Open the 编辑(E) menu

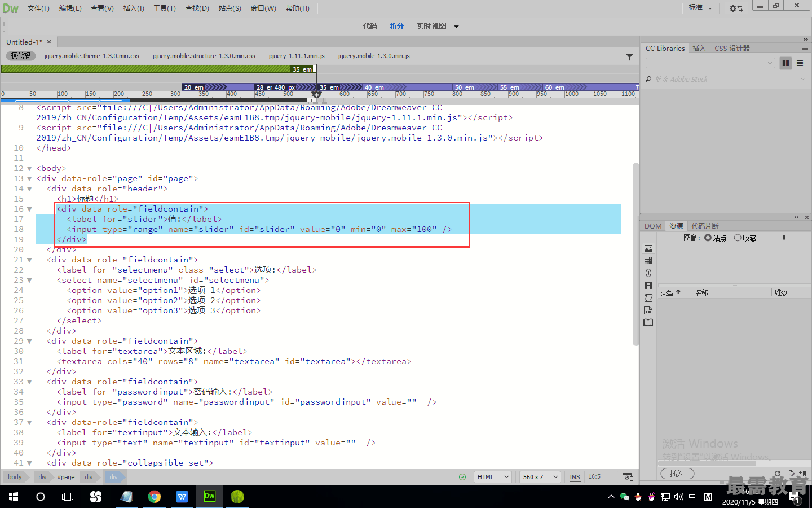coord(70,8)
